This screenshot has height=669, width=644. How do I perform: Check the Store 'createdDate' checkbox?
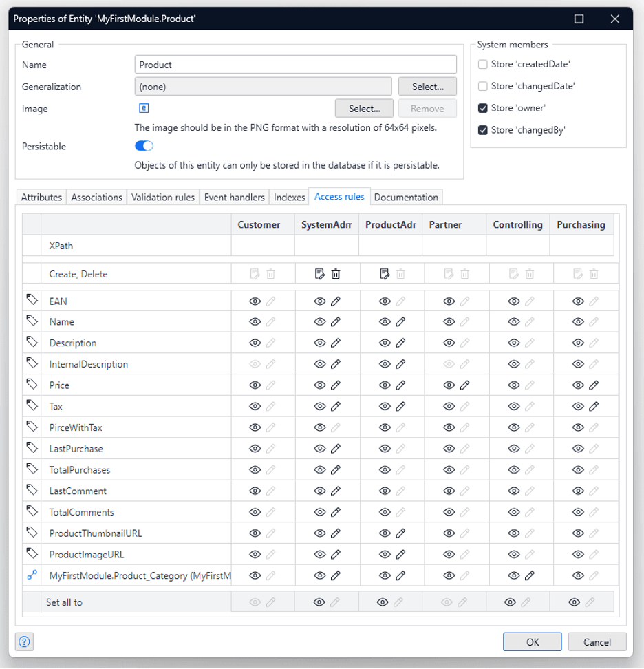point(483,63)
